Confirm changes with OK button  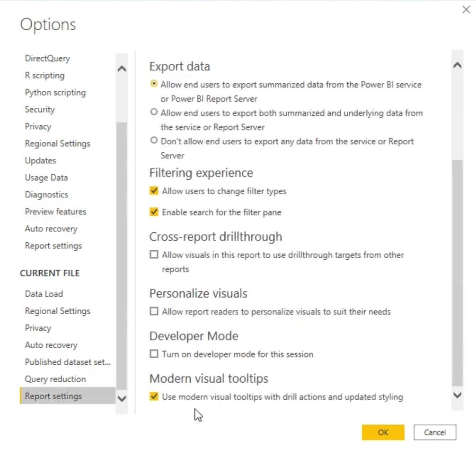coord(383,432)
